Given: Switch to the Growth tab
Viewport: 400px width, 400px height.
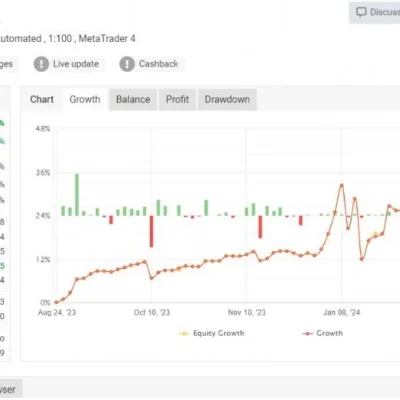Looking at the screenshot, I should click(85, 99).
